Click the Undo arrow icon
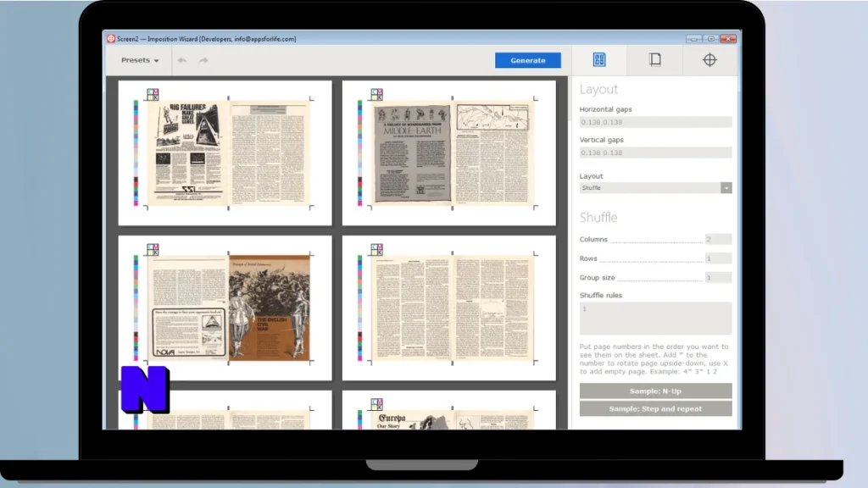 [x=182, y=60]
